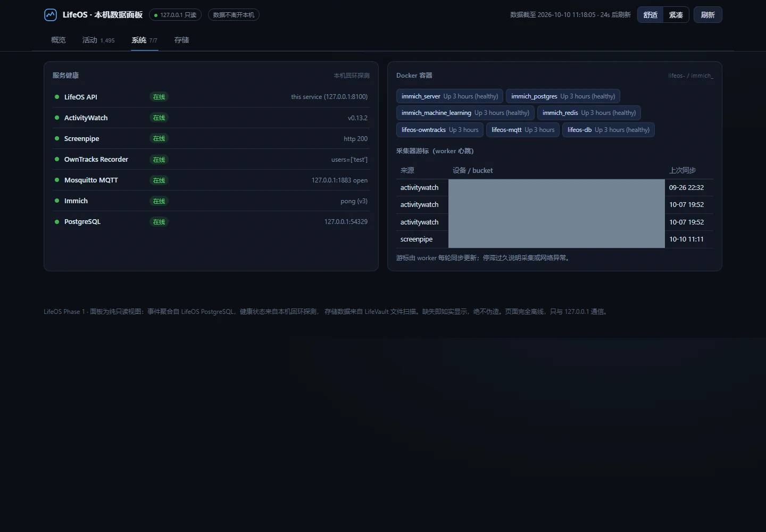Click the status dot beside Mosquitto MQTT
The height and width of the screenshot is (532, 766).
(x=57, y=180)
